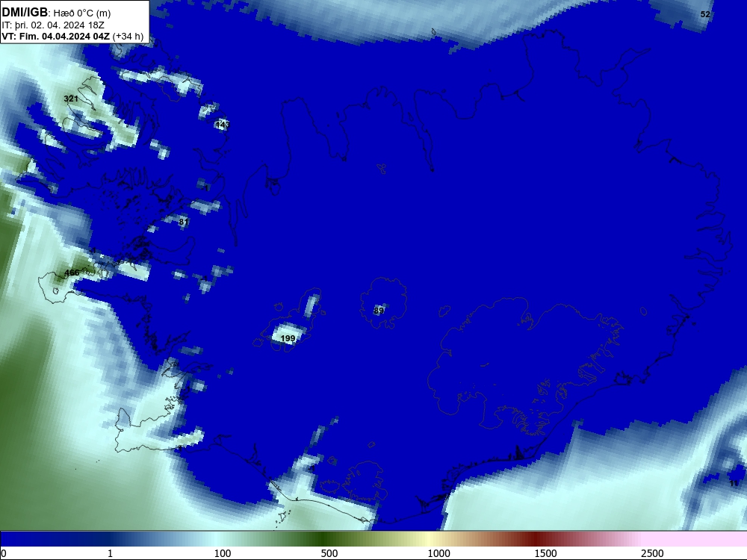The height and width of the screenshot is (560, 747).
Task: Click the 11 value label on the map
Action: coord(734,483)
